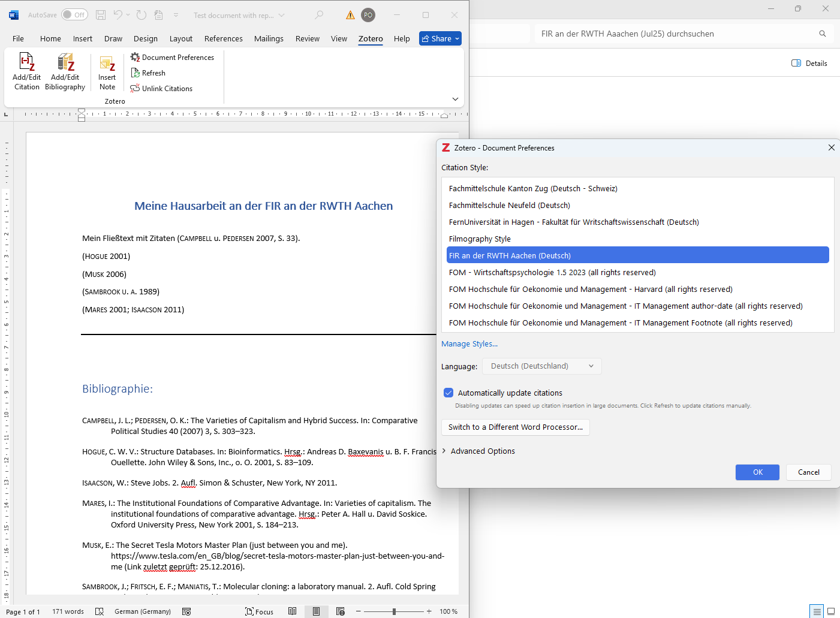Collapse the ribbon with the chevron
The image size is (840, 618).
(455, 99)
